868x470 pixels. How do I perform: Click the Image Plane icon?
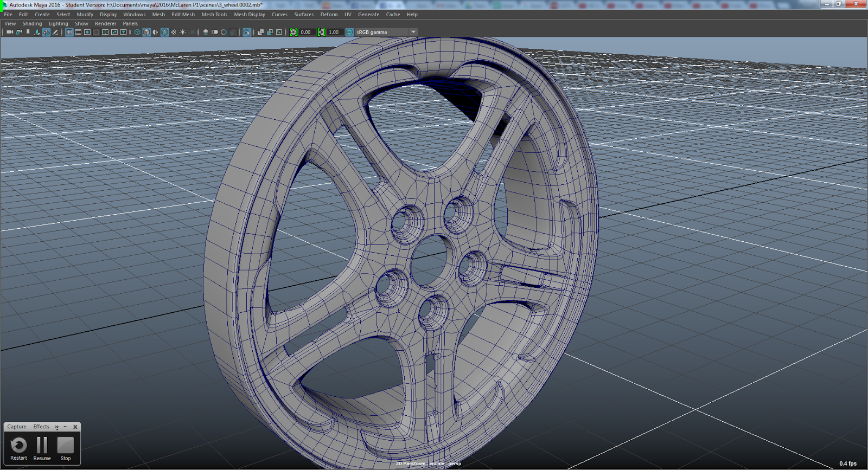click(37, 32)
